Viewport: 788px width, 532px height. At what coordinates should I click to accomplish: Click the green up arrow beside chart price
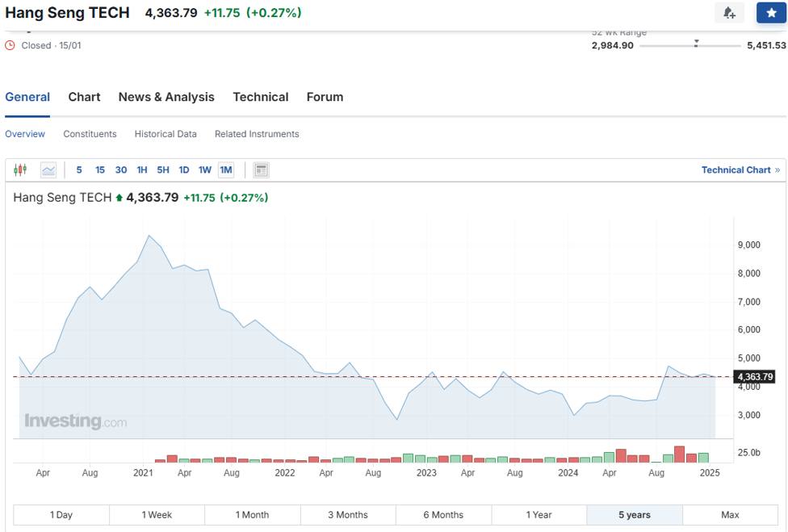[119, 198]
